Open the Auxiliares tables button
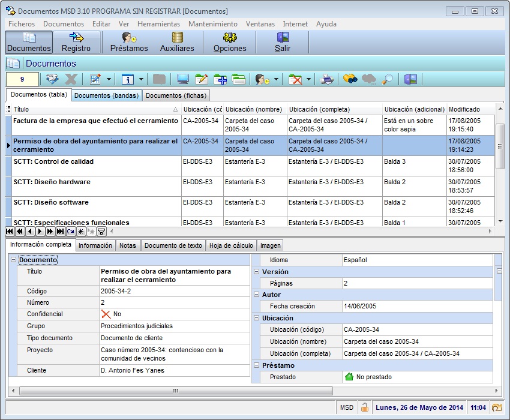 (177, 42)
